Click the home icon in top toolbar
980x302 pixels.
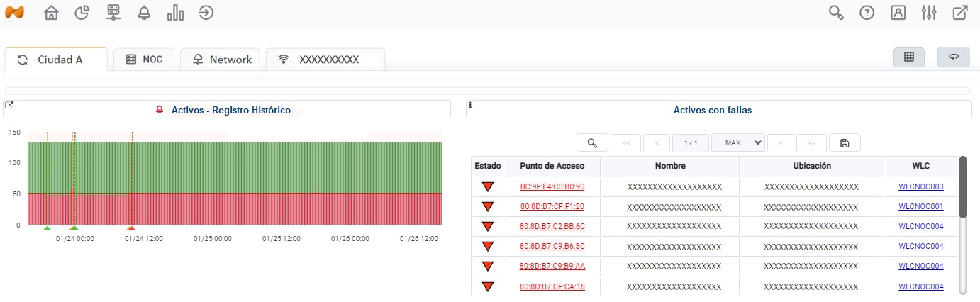(51, 13)
